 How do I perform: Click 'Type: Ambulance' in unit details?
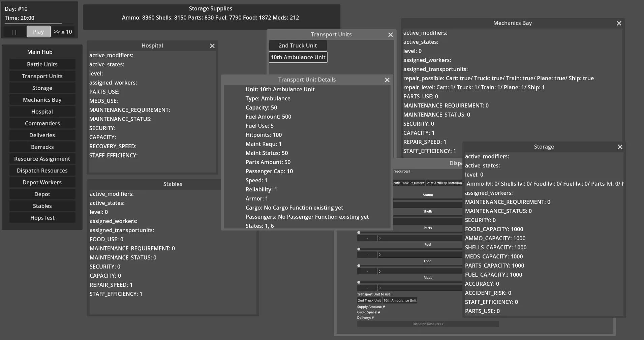point(268,98)
